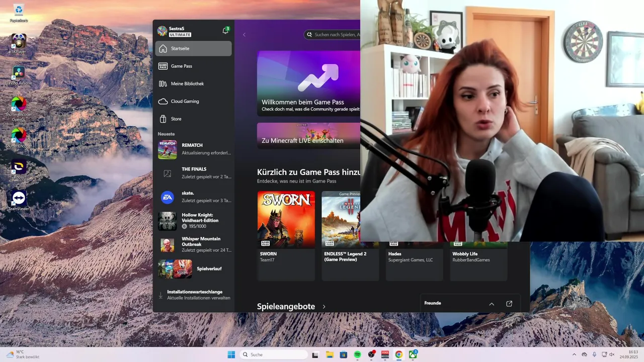Open the Windows Start menu button
The height and width of the screenshot is (362, 644).
click(x=231, y=354)
